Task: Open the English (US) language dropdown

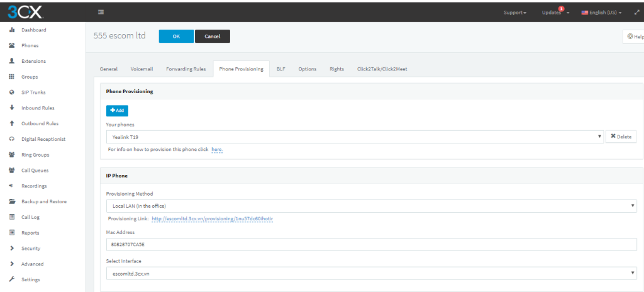Action: [x=601, y=13]
